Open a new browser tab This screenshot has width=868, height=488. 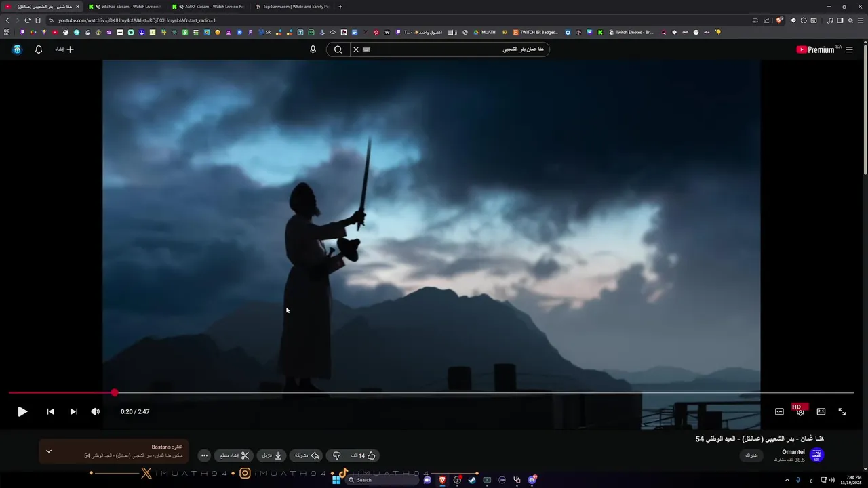coord(340,7)
